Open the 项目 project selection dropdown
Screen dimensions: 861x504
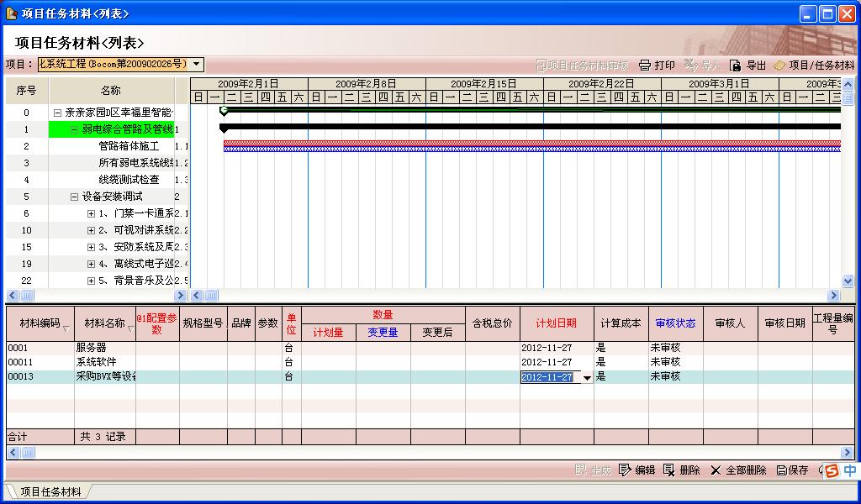pyautogui.click(x=197, y=64)
